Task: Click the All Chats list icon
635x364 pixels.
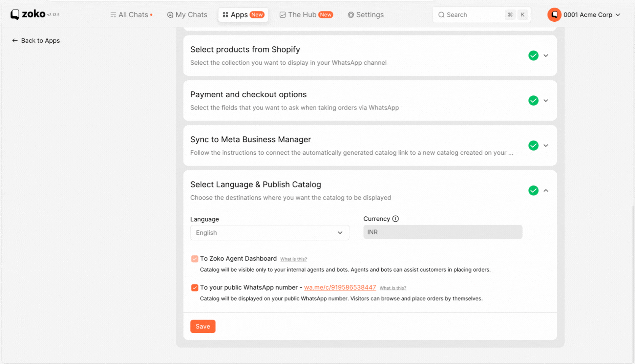Action: coord(113,15)
